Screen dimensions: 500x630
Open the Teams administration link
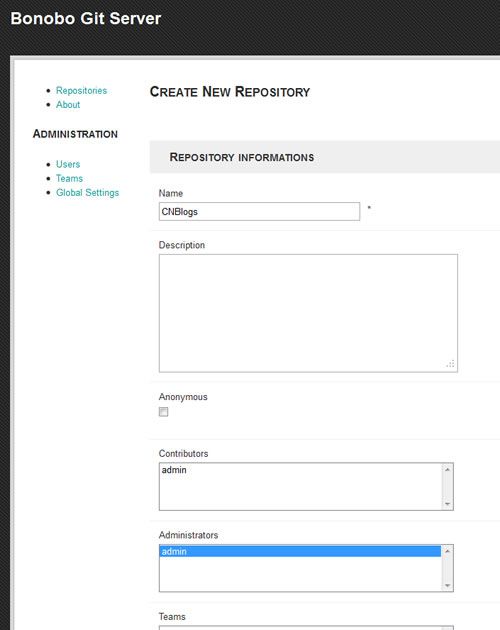tap(69, 178)
